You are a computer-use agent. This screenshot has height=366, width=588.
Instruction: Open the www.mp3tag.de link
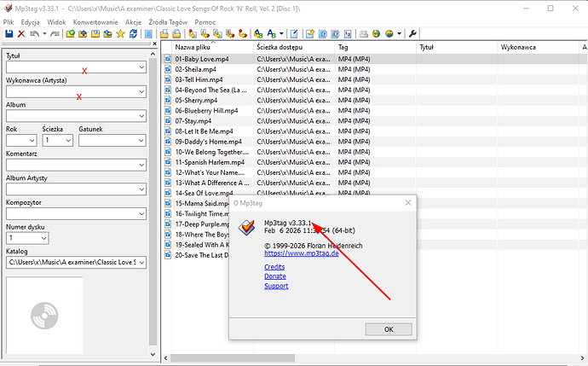[302, 253]
